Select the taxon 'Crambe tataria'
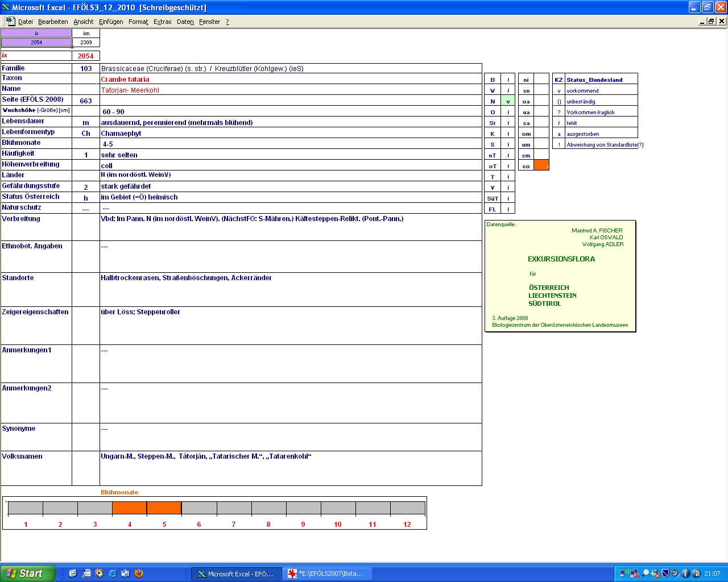 point(125,79)
